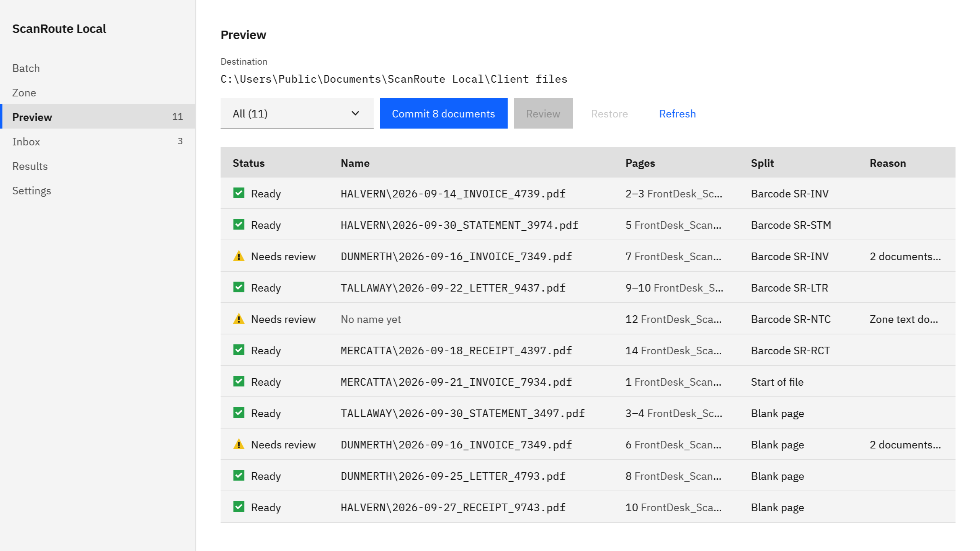This screenshot has width=980, height=551.
Task: Select MERCATTA\2026-09-18_RECEIPT_4397.pdf file name
Action: (x=456, y=350)
